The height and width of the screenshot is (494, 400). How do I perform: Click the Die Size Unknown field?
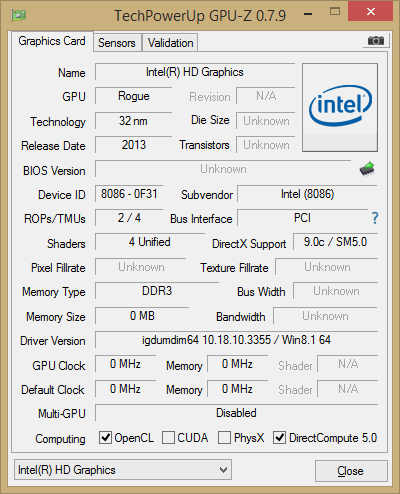point(266,121)
